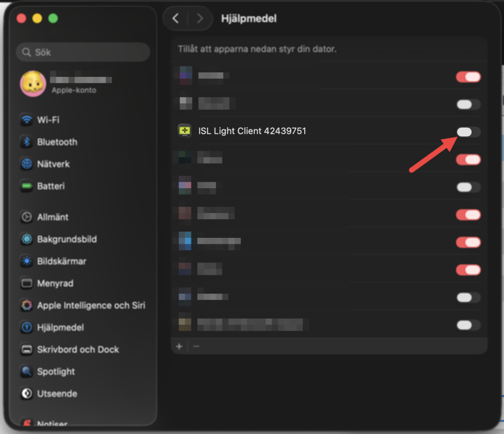
Task: Click the minus remove button
Action: point(196,346)
